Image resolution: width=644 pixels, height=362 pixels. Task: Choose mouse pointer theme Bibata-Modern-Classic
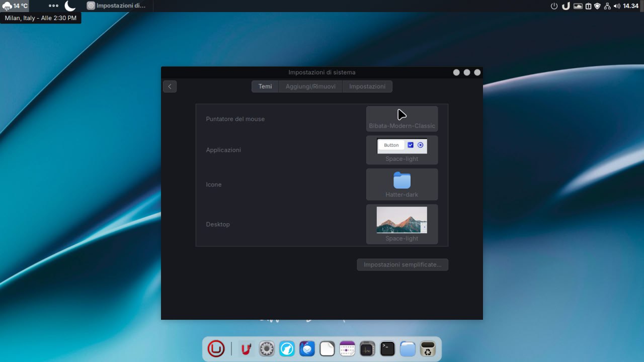(401, 119)
